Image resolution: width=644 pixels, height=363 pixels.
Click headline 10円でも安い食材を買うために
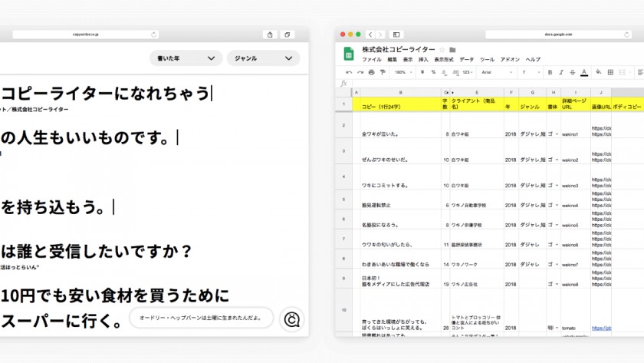tap(115, 296)
